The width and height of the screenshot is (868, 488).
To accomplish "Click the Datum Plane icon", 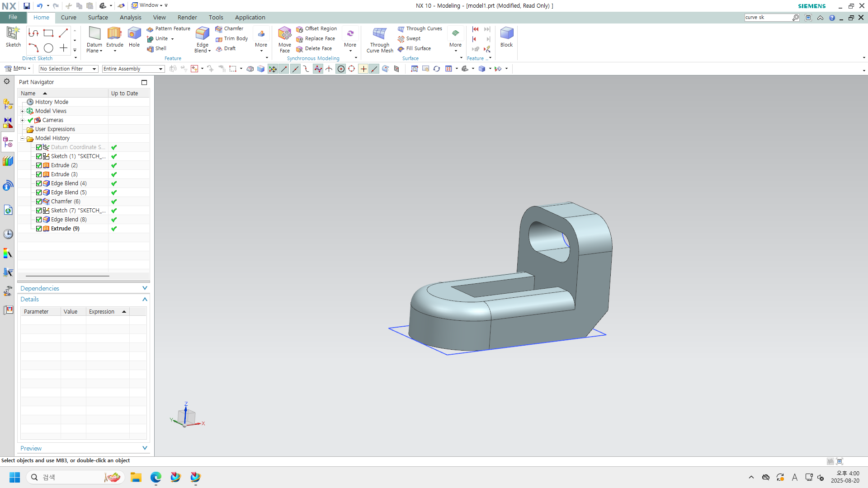I will [x=94, y=34].
